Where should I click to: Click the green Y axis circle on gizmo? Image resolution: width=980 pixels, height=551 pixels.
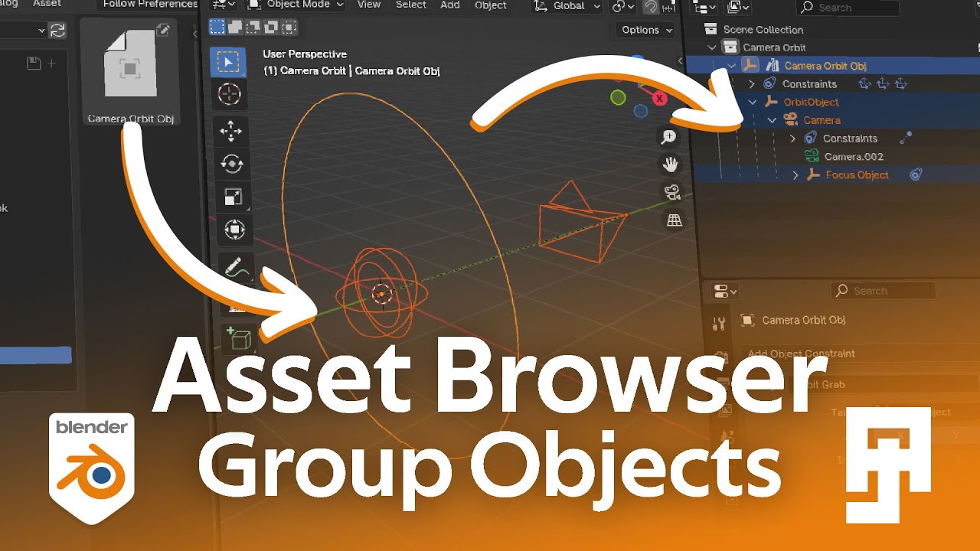[x=618, y=97]
